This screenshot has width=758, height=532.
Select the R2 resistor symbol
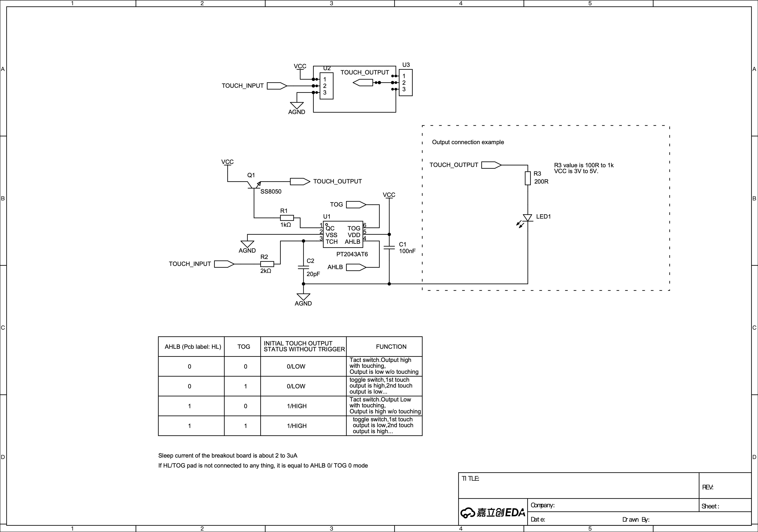[267, 264]
